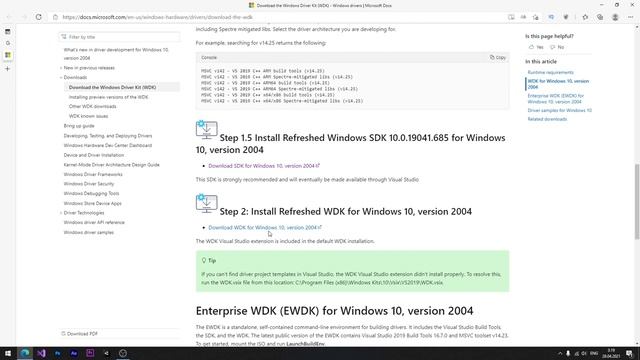
Task: Select Download the Windows Driver Kit (WDK)
Action: pos(112,87)
